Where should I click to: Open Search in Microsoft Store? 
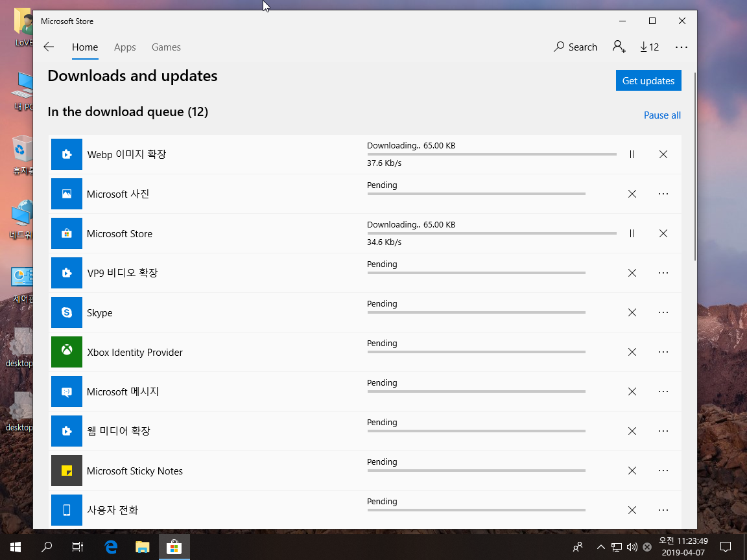[575, 47]
